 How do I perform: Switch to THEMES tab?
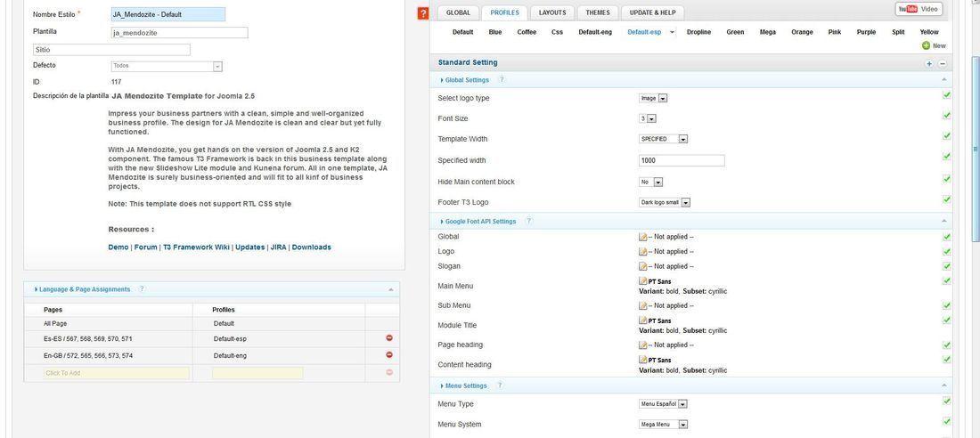(598, 12)
